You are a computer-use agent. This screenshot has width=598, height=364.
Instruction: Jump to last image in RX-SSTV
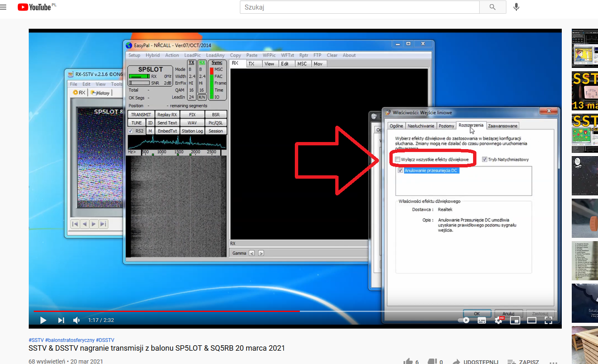(103, 224)
